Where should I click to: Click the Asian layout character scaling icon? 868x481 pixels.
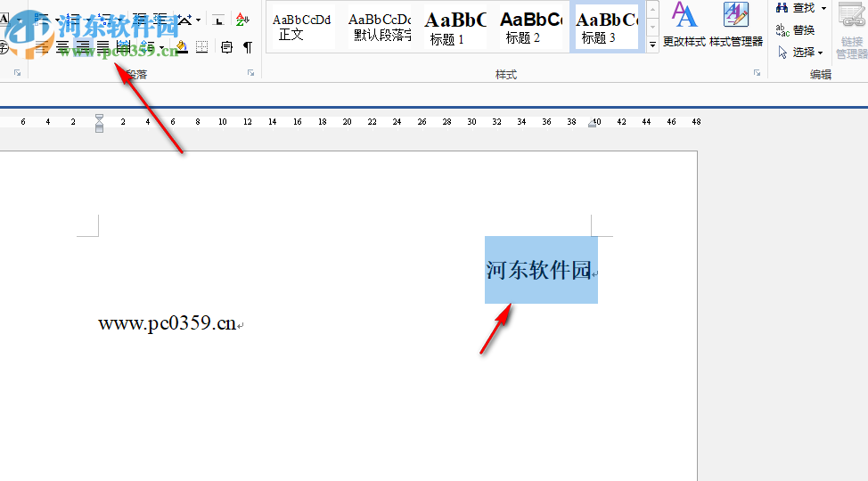184,20
